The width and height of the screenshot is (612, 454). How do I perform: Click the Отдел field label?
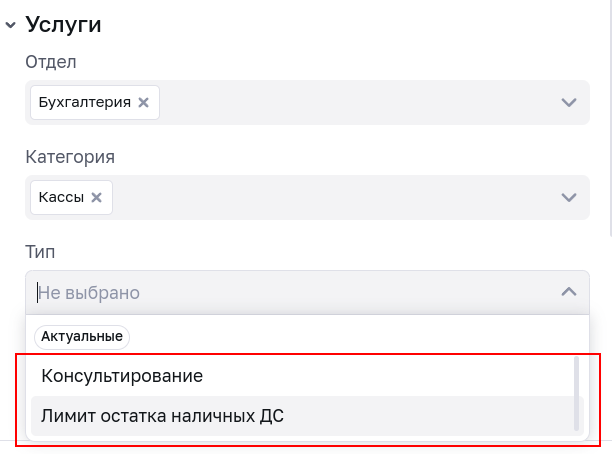coord(51,62)
